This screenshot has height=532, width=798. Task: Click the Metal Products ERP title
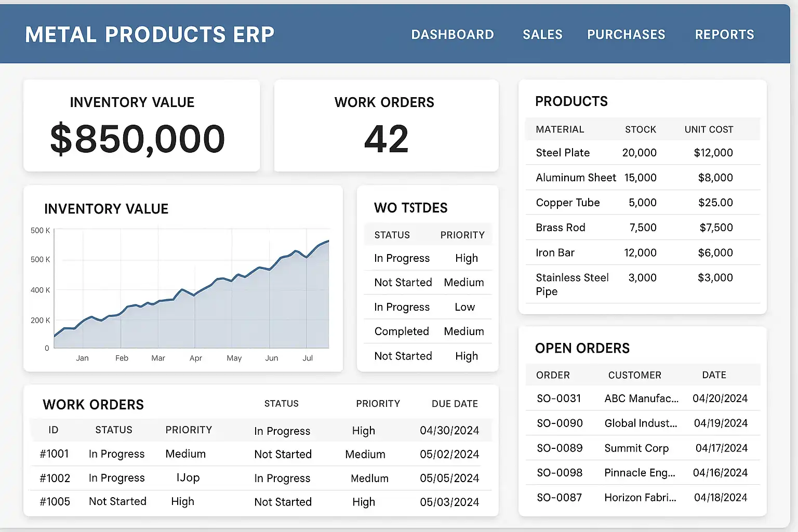pyautogui.click(x=150, y=35)
